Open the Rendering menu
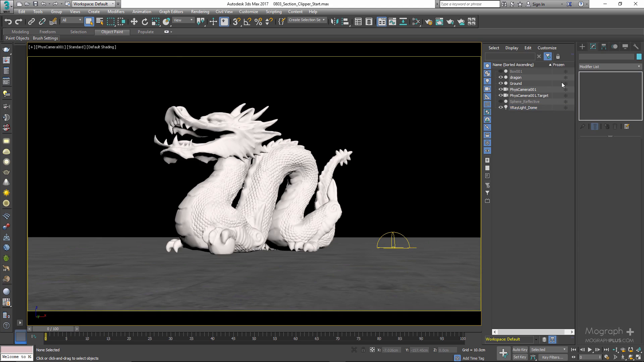Image resolution: width=644 pixels, height=362 pixels. pos(200,12)
